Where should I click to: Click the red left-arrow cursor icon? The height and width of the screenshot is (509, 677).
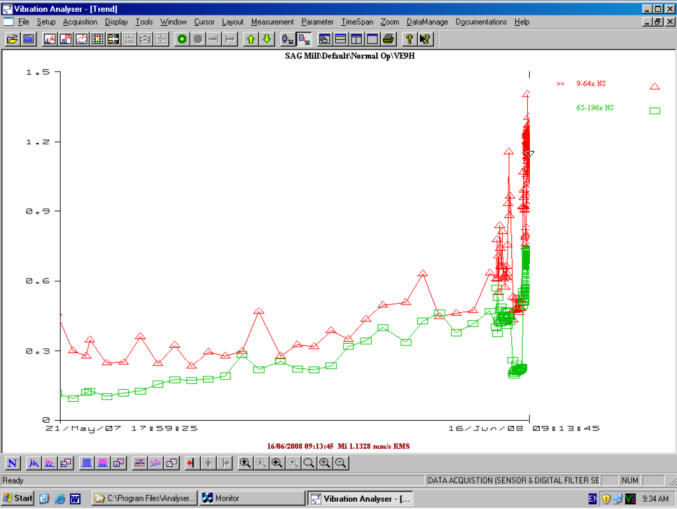(x=191, y=463)
